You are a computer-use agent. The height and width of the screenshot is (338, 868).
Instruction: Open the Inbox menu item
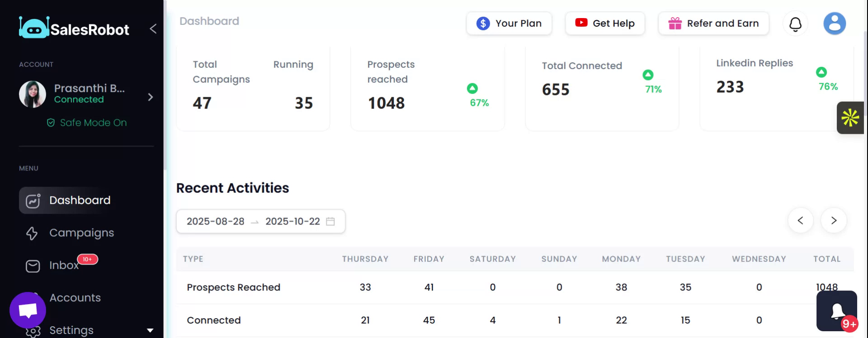pos(64,265)
